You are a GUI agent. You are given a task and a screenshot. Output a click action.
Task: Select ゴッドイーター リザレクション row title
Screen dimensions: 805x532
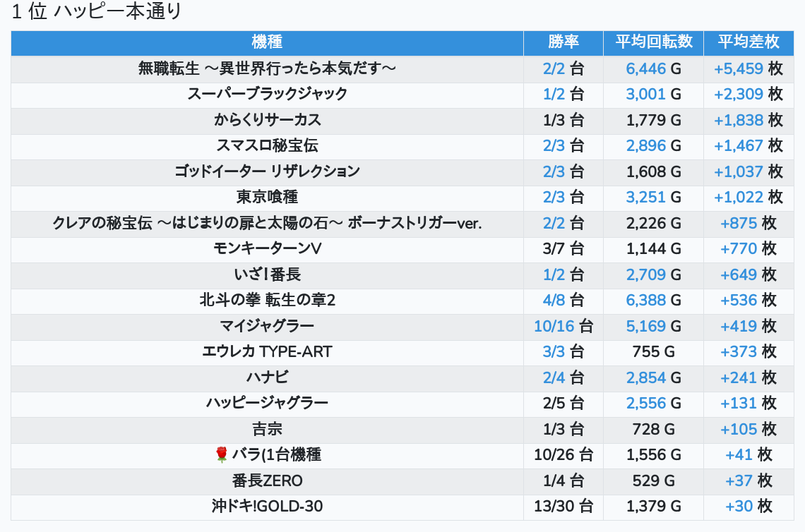click(267, 171)
